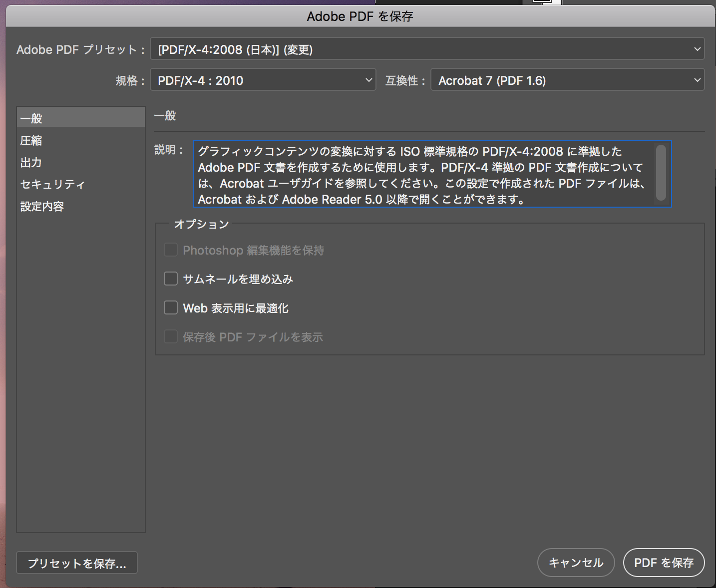This screenshot has width=716, height=588.
Task: Select the 圧縮 category in sidebar
Action: pos(81,140)
